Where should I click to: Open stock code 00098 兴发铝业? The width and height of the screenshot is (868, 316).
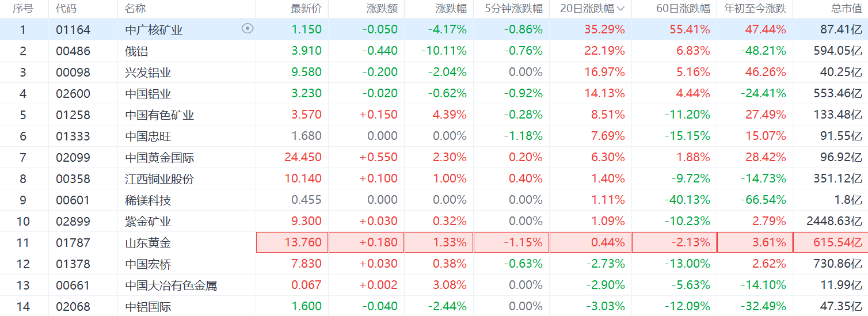73,72
